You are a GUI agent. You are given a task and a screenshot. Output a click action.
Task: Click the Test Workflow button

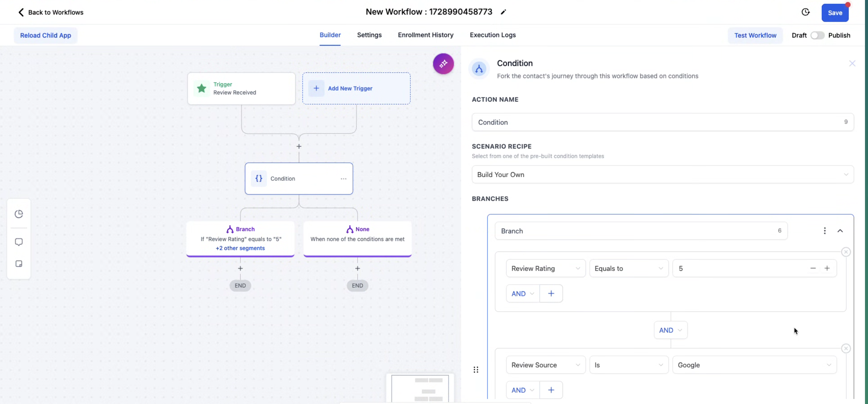tap(755, 35)
